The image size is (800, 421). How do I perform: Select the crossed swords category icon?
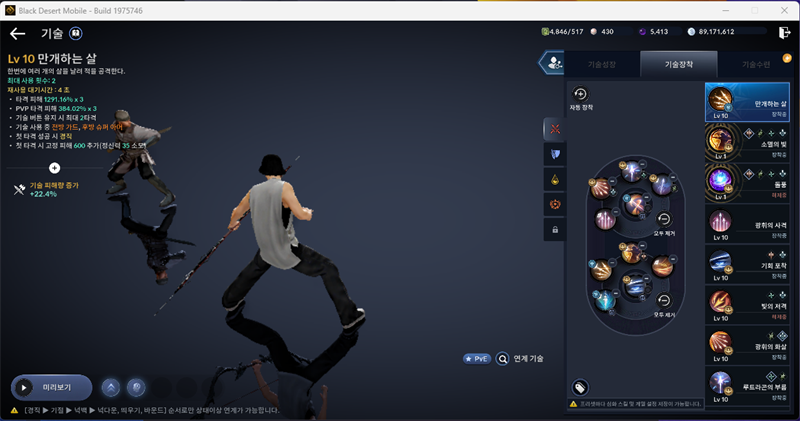tap(556, 129)
